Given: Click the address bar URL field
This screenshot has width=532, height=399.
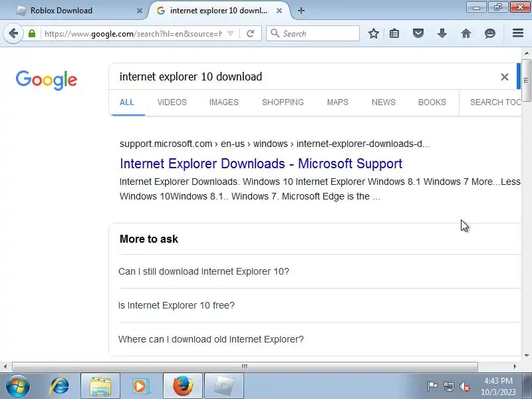Looking at the screenshot, I should [x=133, y=34].
